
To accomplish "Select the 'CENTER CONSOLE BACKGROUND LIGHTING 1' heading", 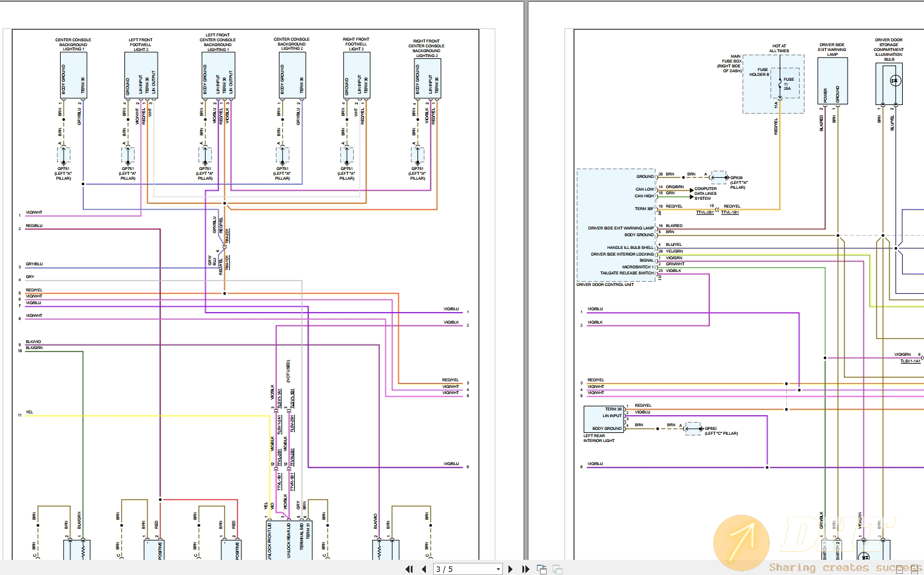I will [x=73, y=44].
